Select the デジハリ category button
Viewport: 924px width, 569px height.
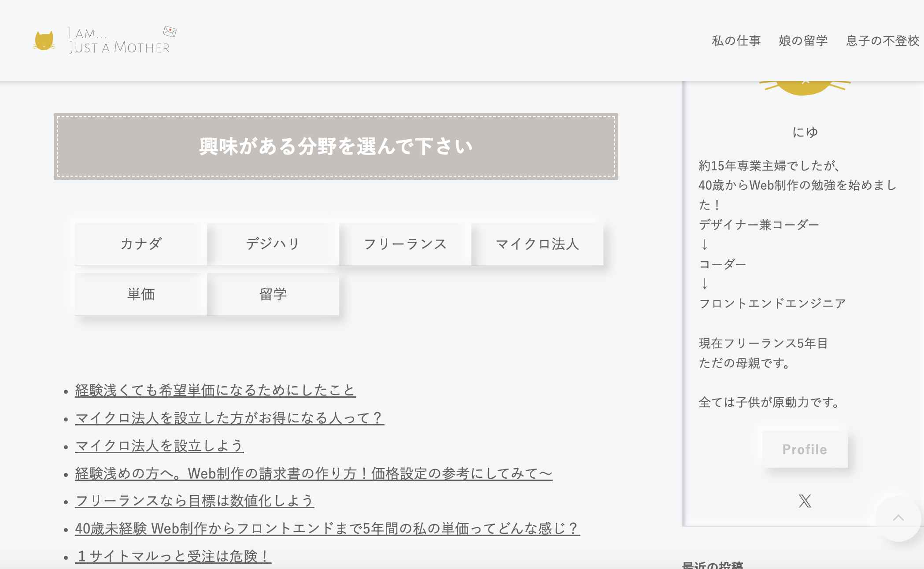point(272,244)
